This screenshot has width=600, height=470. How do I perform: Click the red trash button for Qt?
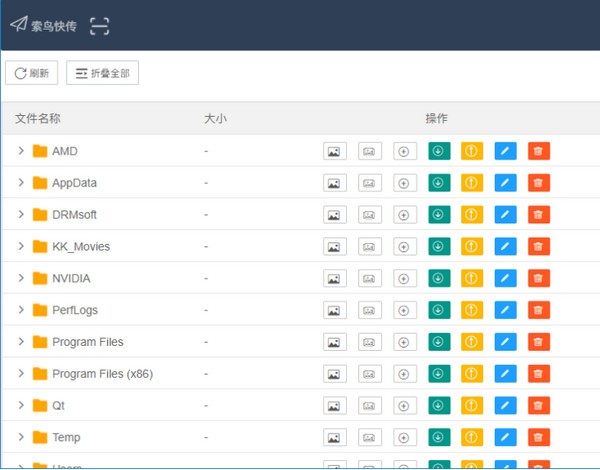538,406
